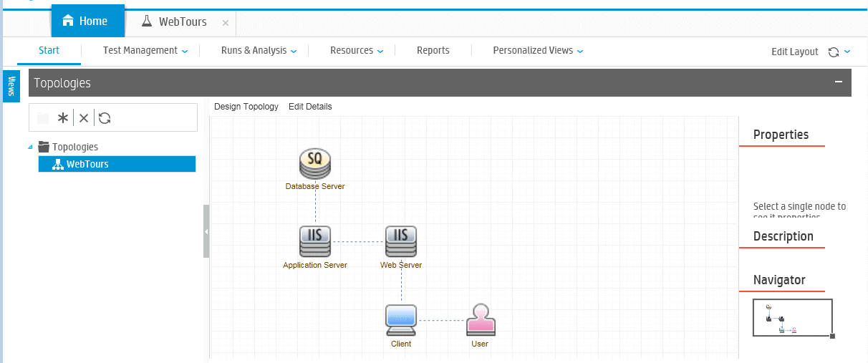Click the Navigator viewport corner handle

(x=832, y=335)
